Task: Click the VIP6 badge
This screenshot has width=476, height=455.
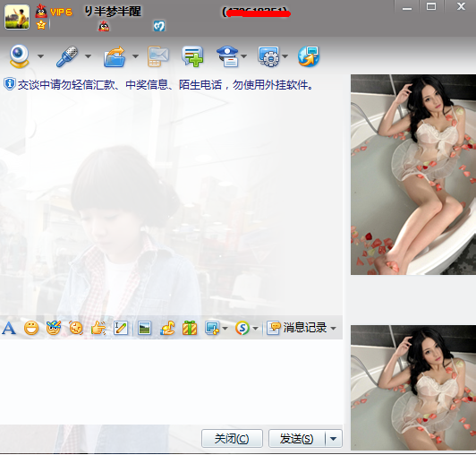Action: pyautogui.click(x=61, y=13)
